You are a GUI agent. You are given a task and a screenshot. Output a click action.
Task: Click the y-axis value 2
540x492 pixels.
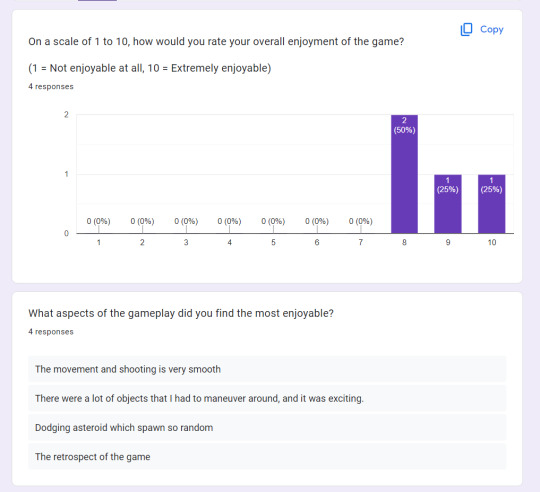coord(66,115)
